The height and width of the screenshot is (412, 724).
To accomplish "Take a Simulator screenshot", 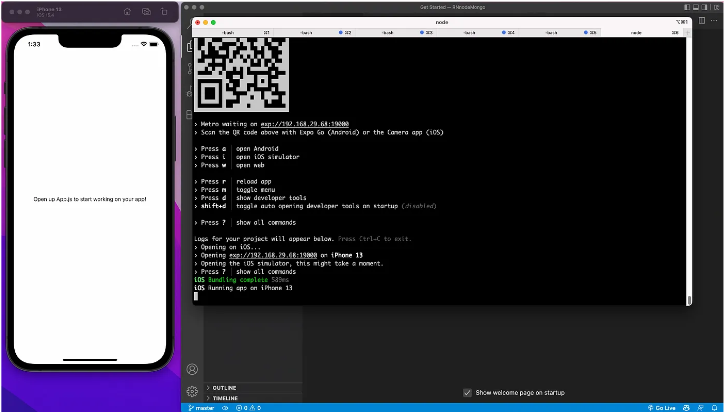I will [x=146, y=11].
